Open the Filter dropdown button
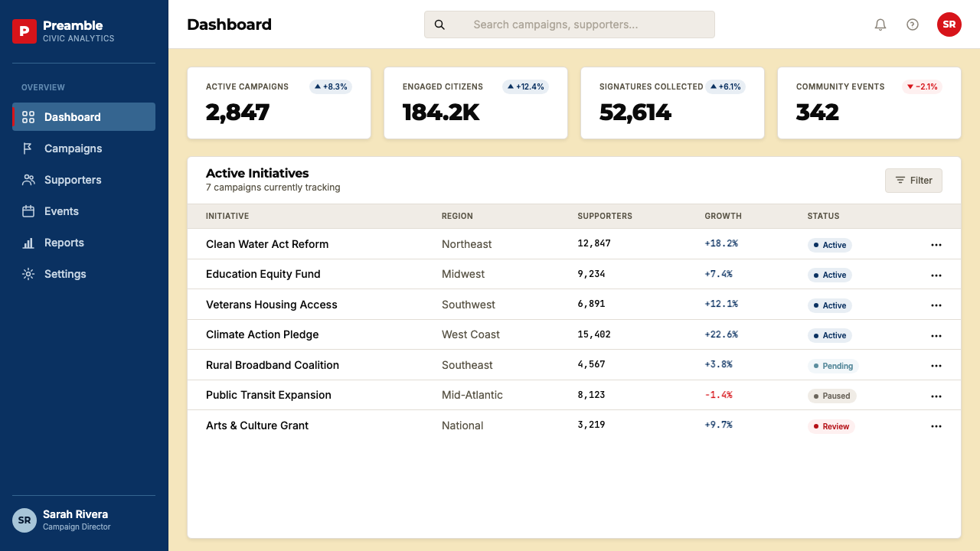The image size is (980, 551). click(x=913, y=181)
